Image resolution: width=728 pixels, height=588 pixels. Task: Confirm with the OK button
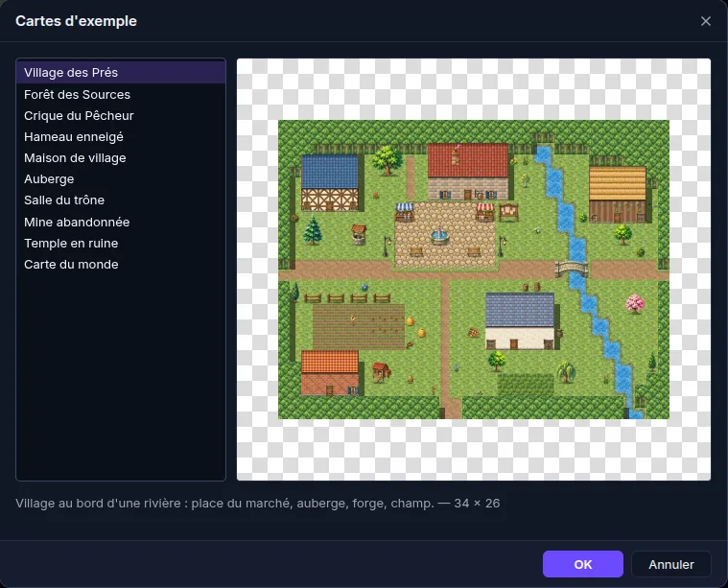click(x=582, y=564)
